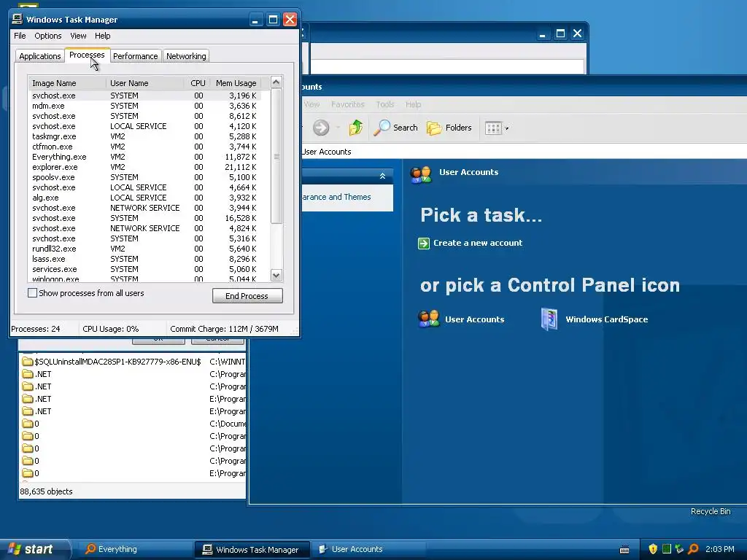Select the explorer.exe process row
Viewport: 747px width, 560px height.
(x=144, y=167)
